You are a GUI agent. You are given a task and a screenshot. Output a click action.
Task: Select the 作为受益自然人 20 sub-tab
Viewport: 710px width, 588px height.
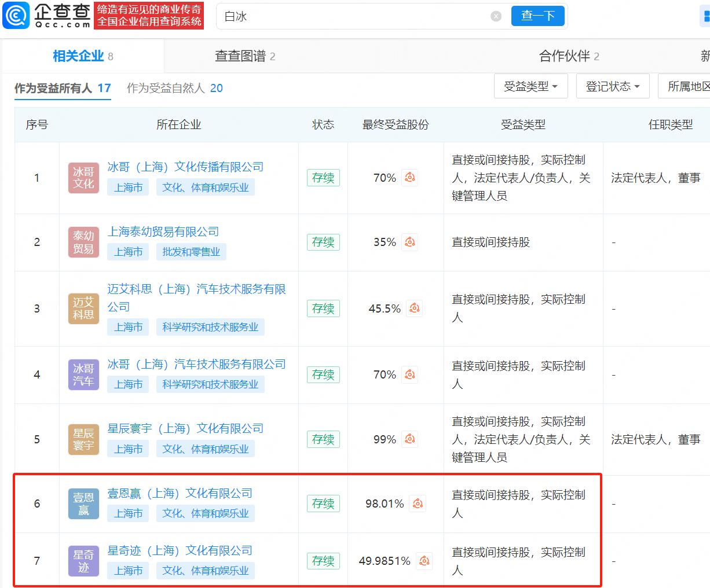pyautogui.click(x=175, y=88)
